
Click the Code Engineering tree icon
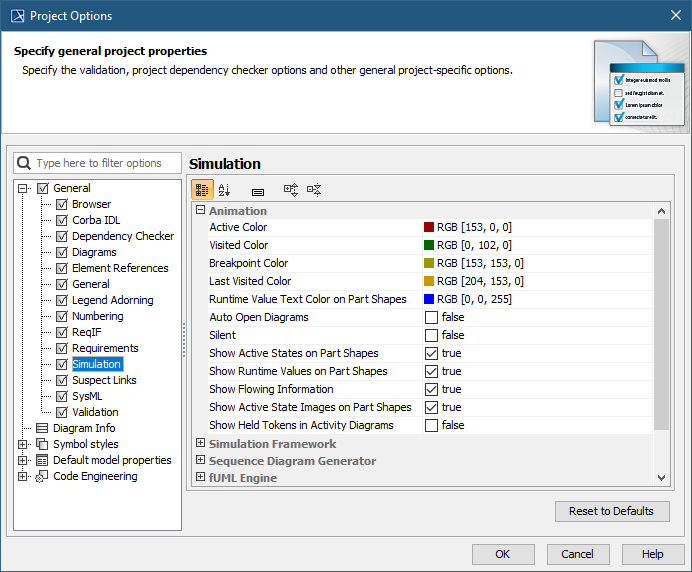tap(42, 476)
